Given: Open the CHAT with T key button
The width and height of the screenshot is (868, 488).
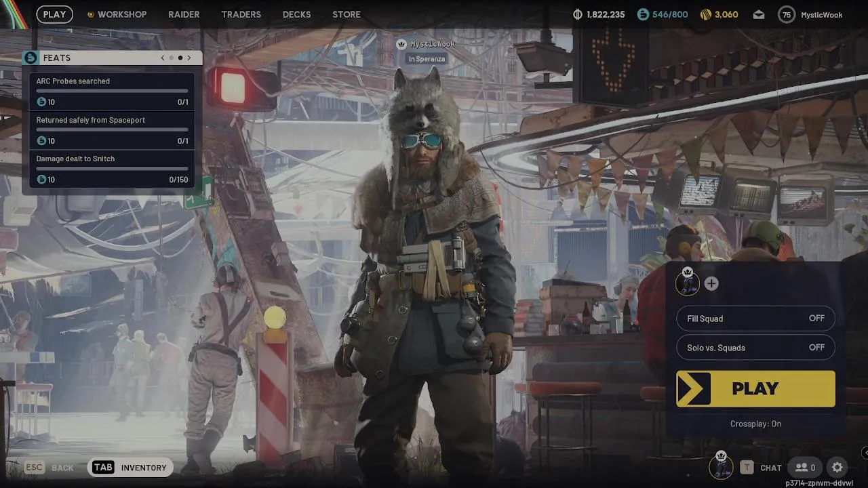Looking at the screenshot, I should click(x=761, y=468).
